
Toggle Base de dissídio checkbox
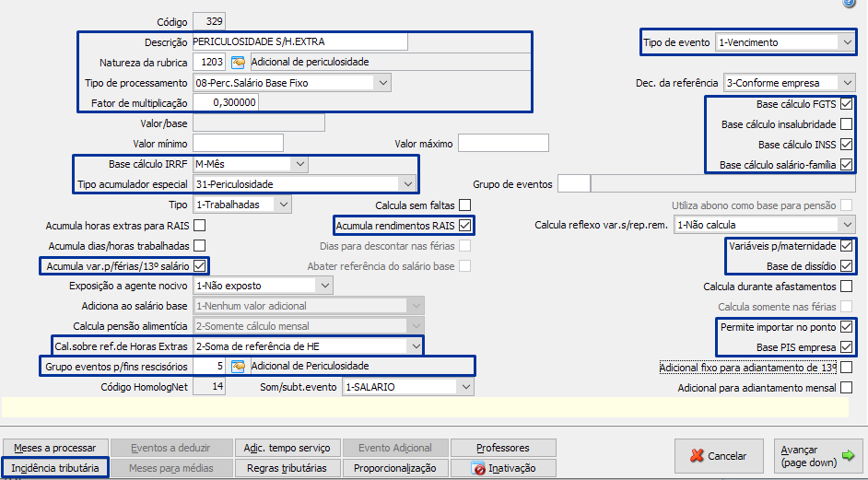pyautogui.click(x=846, y=265)
